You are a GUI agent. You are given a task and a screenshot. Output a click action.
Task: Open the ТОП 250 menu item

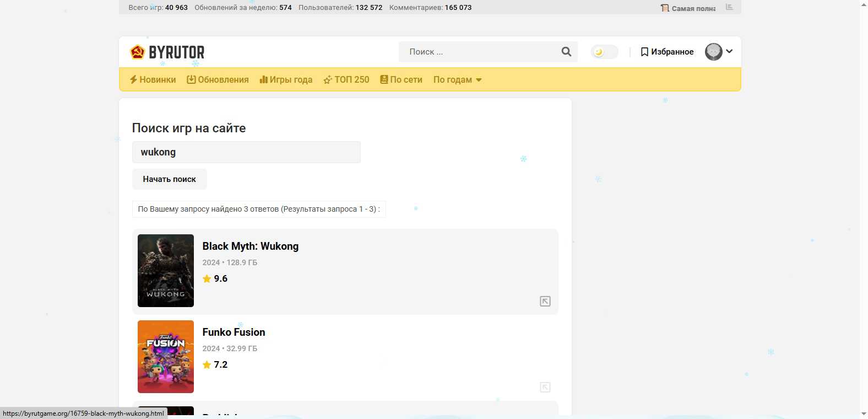coord(346,79)
